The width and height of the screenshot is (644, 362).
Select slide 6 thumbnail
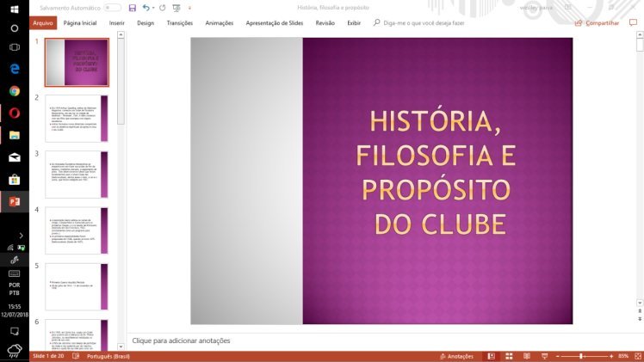(77, 335)
